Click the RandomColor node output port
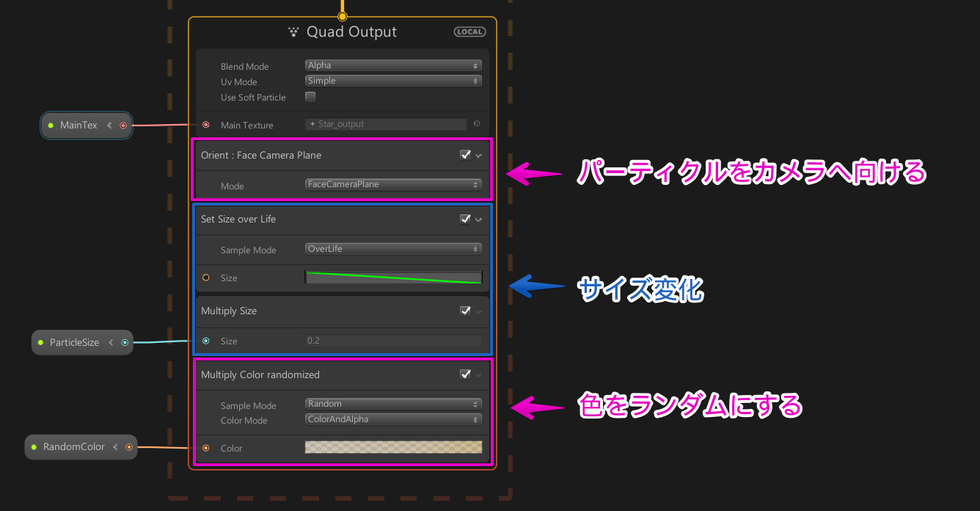This screenshot has height=511, width=980. (x=129, y=446)
